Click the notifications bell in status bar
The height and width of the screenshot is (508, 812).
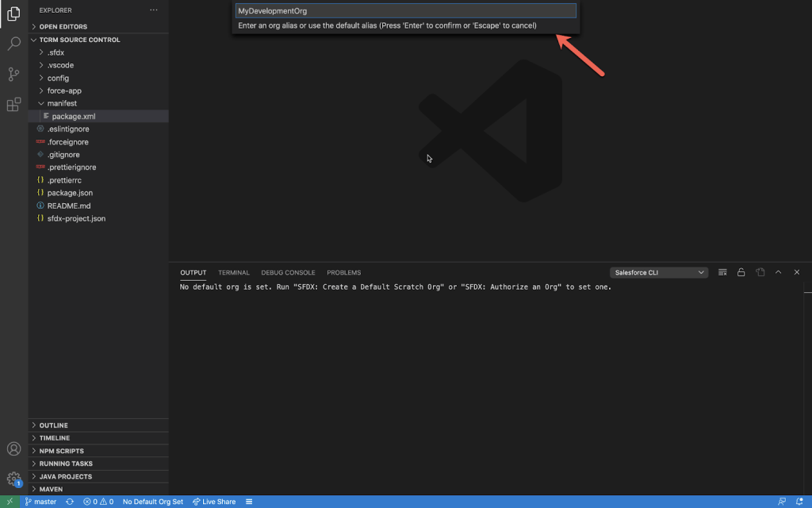coord(799,502)
